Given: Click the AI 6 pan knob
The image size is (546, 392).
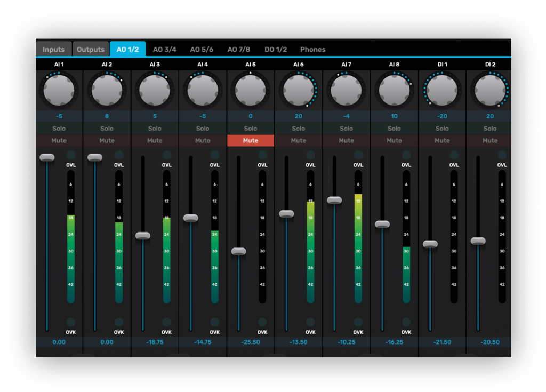Looking at the screenshot, I should click(x=299, y=90).
